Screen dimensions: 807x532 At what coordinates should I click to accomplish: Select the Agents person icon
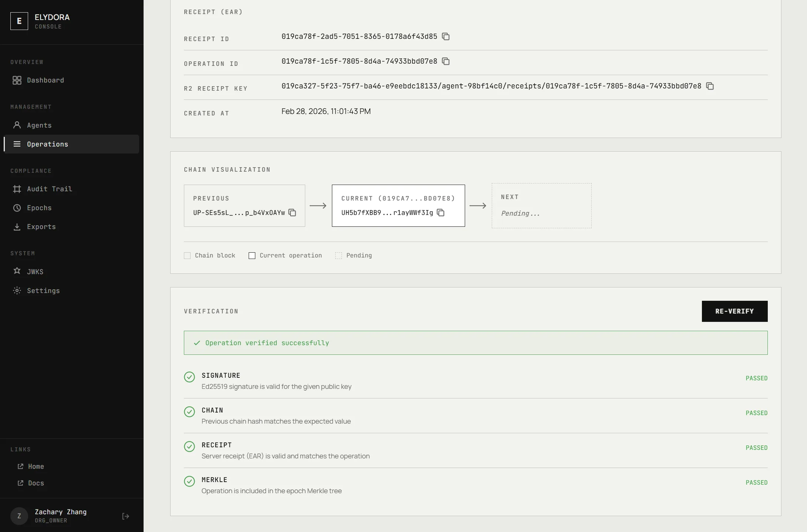point(17,125)
